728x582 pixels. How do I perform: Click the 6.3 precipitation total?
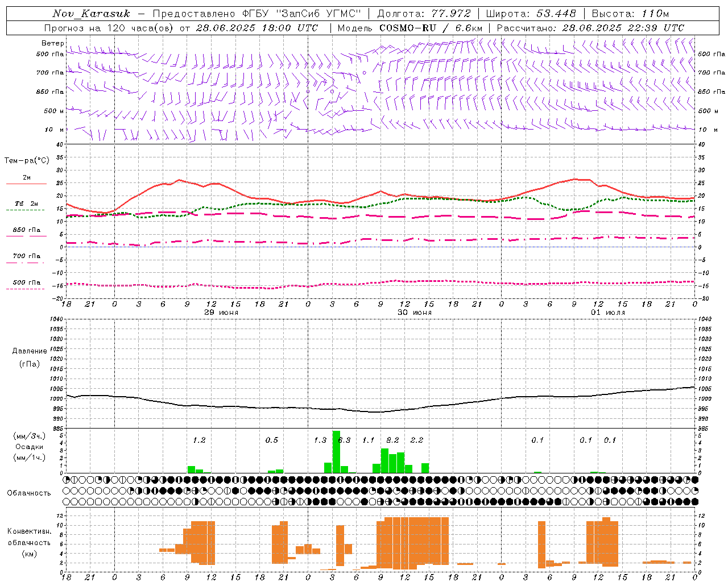[x=345, y=440]
